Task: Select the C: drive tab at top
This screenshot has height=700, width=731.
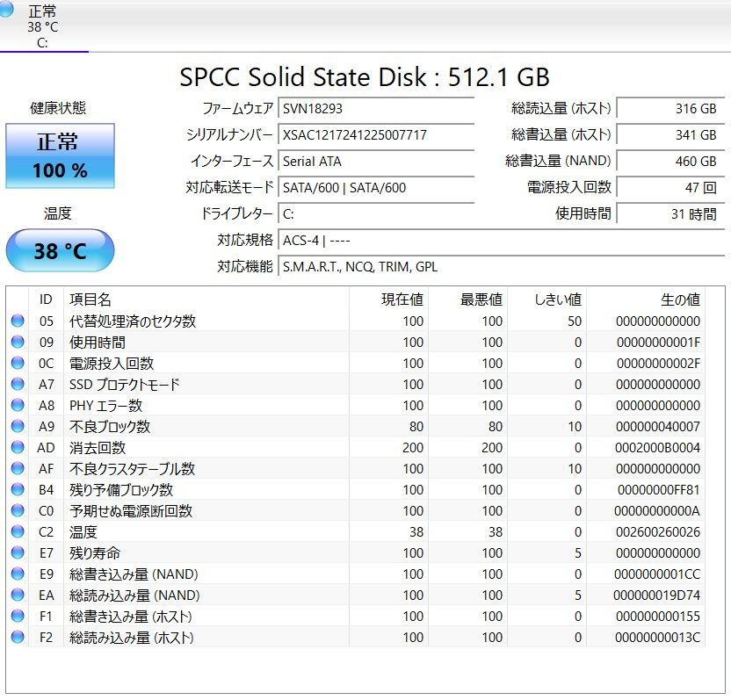Action: click(43, 26)
